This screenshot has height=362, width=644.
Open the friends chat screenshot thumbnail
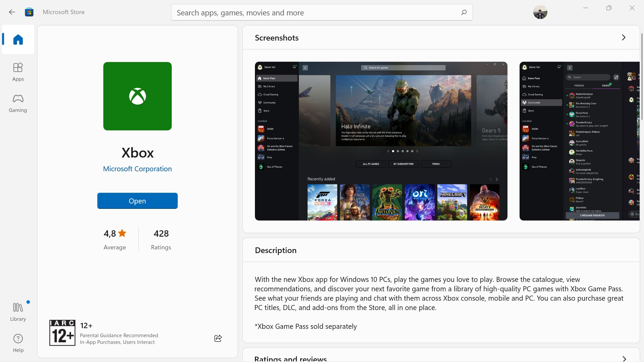(x=579, y=141)
